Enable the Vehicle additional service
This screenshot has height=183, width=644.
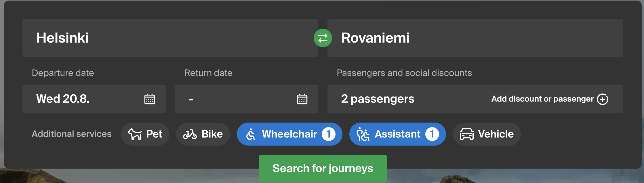487,134
